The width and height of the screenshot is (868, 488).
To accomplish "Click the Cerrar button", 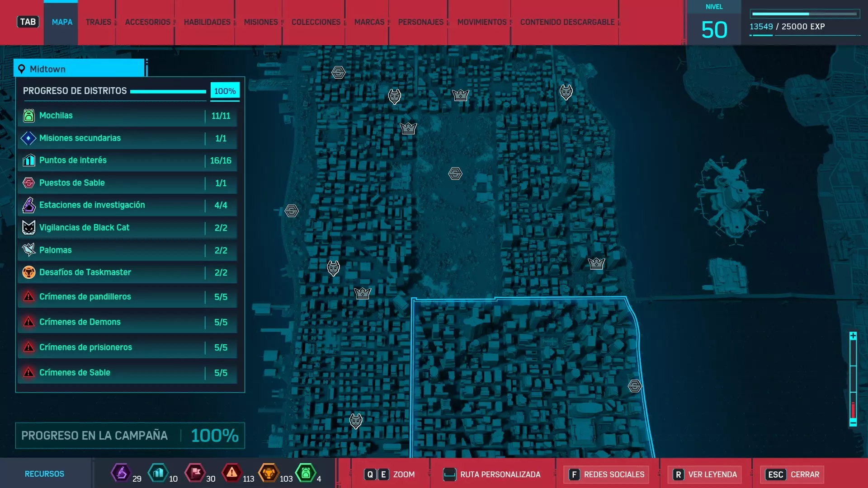I will coord(793,474).
